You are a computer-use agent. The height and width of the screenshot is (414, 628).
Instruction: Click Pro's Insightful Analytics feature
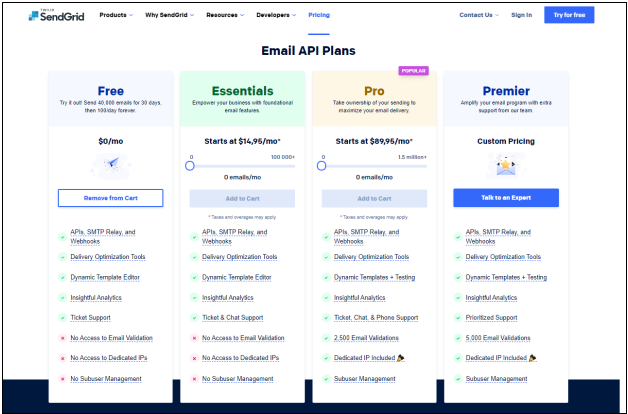(360, 297)
